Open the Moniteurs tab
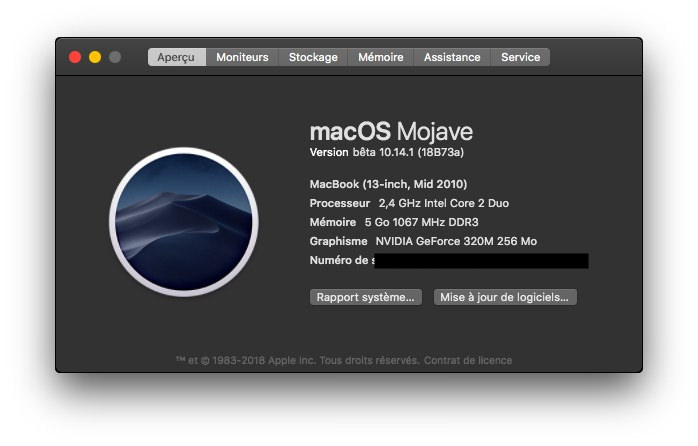 click(242, 57)
